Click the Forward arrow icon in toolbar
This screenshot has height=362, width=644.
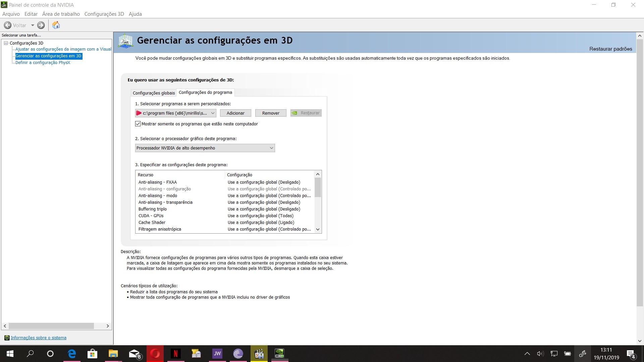(x=41, y=25)
